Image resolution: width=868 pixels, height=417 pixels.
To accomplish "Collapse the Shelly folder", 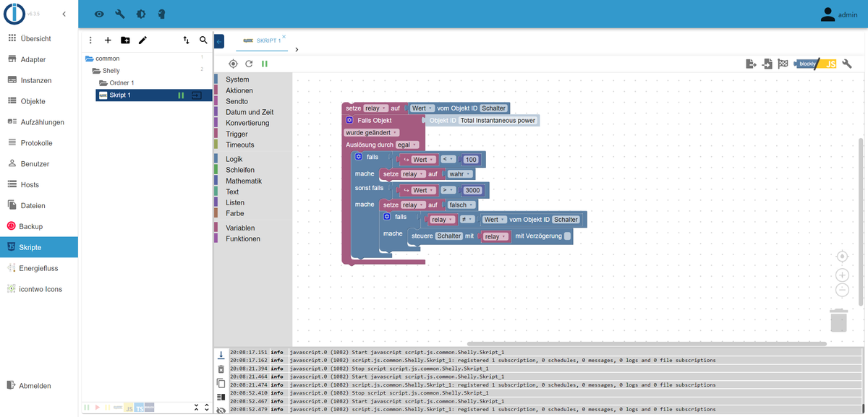I will pos(97,71).
